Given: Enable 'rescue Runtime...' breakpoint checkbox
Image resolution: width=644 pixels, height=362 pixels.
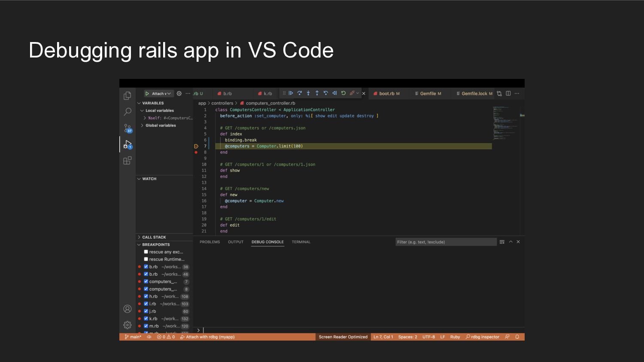Looking at the screenshot, I should [x=146, y=259].
